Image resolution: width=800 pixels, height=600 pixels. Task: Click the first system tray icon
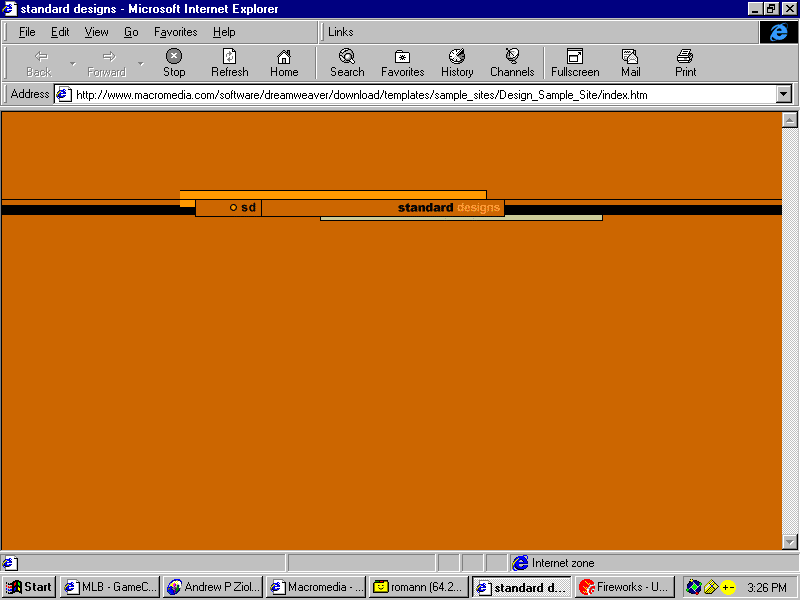[x=693, y=587]
